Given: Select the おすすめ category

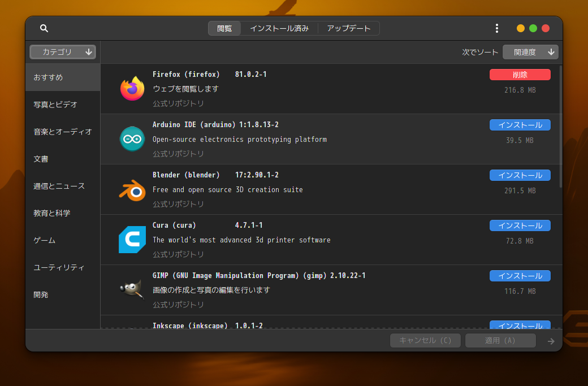Looking at the screenshot, I should (63, 77).
